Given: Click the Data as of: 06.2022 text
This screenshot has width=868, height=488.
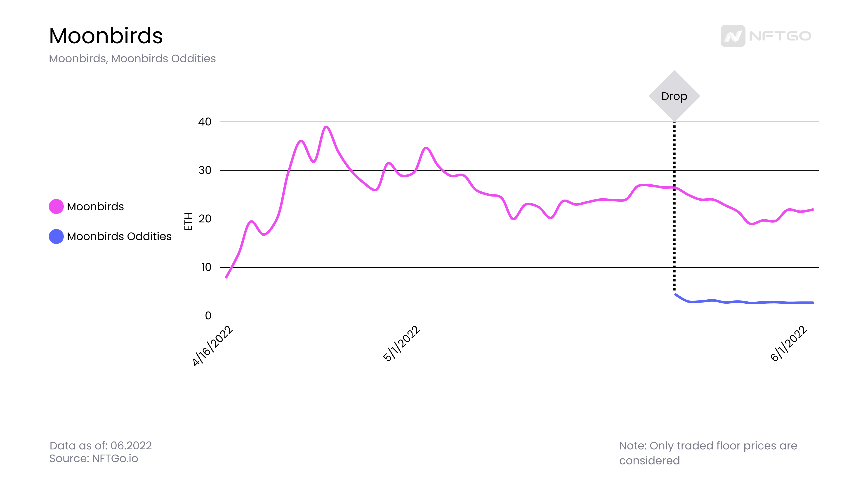Looking at the screenshot, I should tap(100, 446).
